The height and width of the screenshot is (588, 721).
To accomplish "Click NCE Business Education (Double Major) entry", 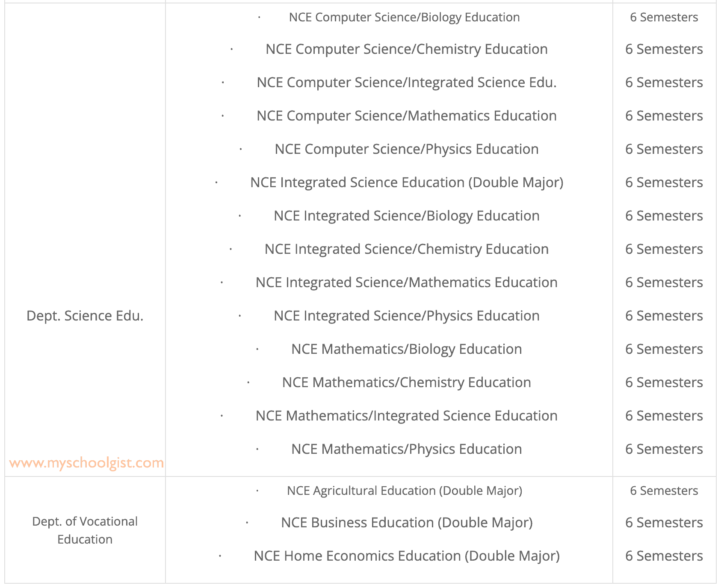I will click(406, 523).
